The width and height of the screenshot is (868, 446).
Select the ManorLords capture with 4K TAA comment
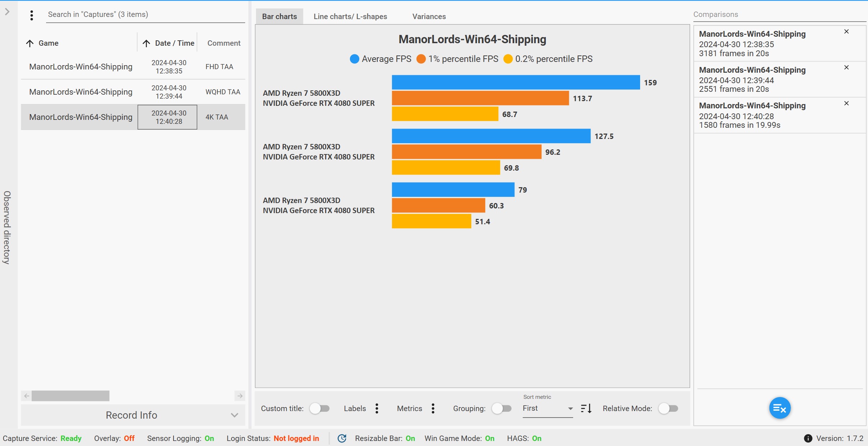coord(133,117)
